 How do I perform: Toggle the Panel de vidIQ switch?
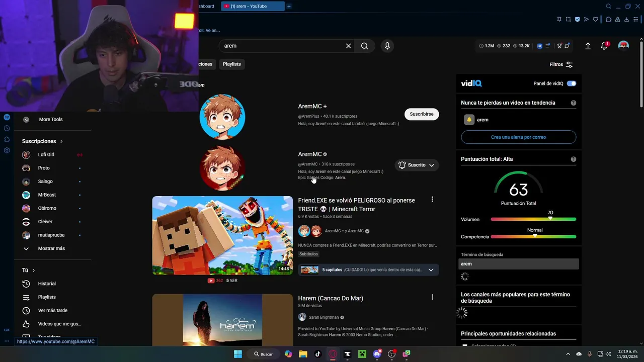click(572, 83)
